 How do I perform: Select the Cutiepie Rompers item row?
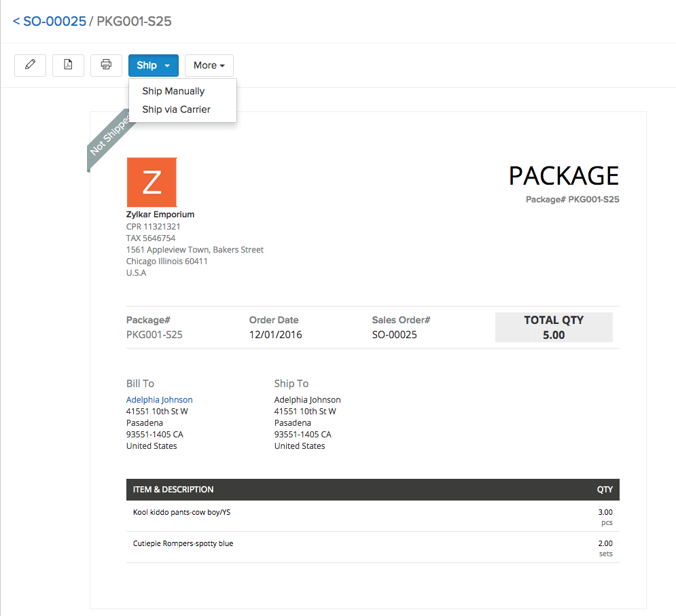point(183,543)
